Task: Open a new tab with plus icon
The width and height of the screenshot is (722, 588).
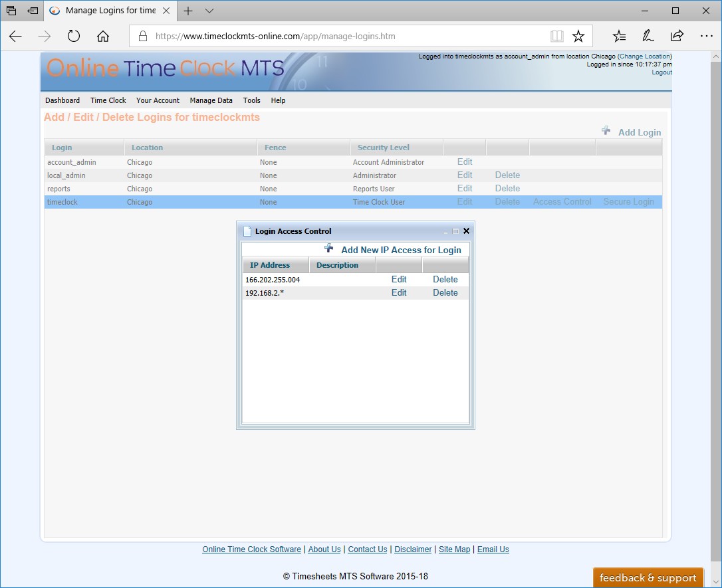Action: pos(188,11)
